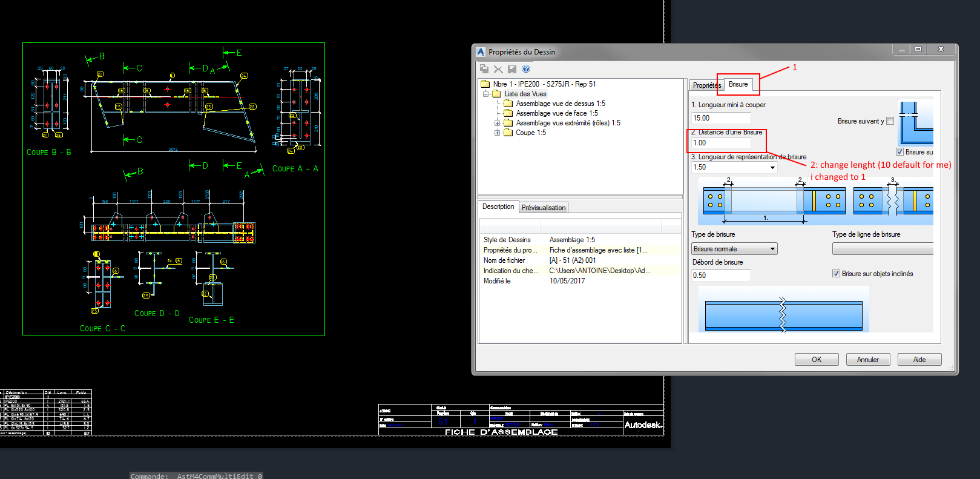The width and height of the screenshot is (980, 479).
Task: Open the Type de brisure dropdown
Action: click(772, 249)
